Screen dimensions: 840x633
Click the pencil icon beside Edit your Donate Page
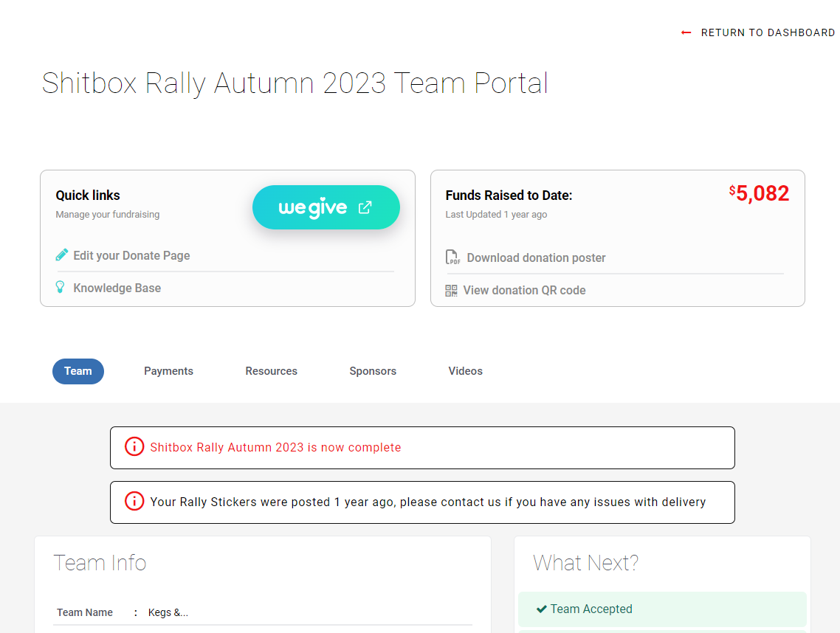pyautogui.click(x=61, y=255)
